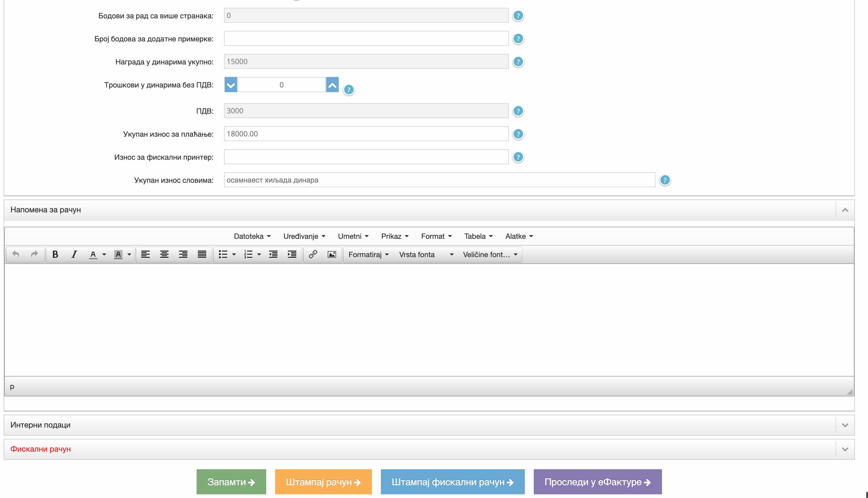The height and width of the screenshot is (498, 868).
Task: Open help for Укупан износ за плаћање
Action: pyautogui.click(x=518, y=134)
